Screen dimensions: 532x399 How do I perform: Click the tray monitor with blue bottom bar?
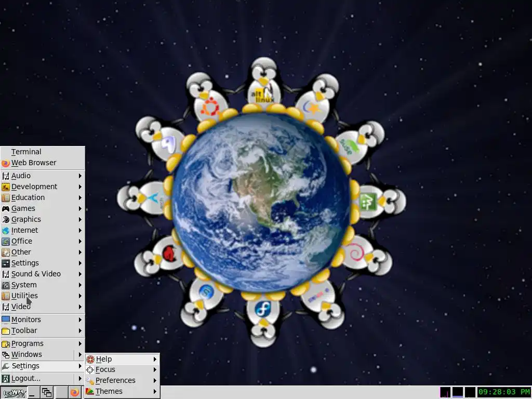pos(457,392)
